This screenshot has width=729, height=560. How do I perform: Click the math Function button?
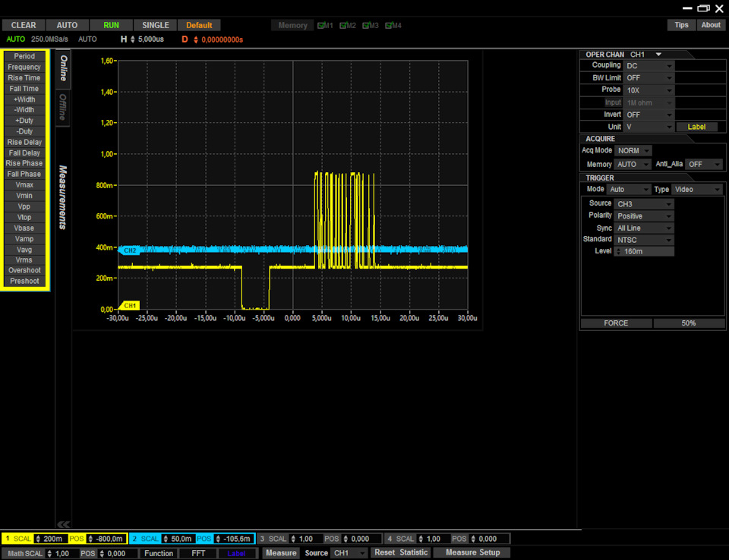coord(159,553)
